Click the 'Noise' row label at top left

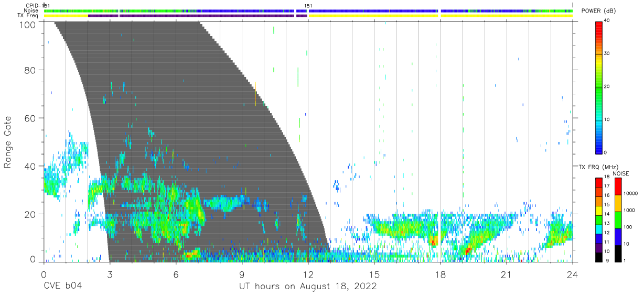[31, 10]
